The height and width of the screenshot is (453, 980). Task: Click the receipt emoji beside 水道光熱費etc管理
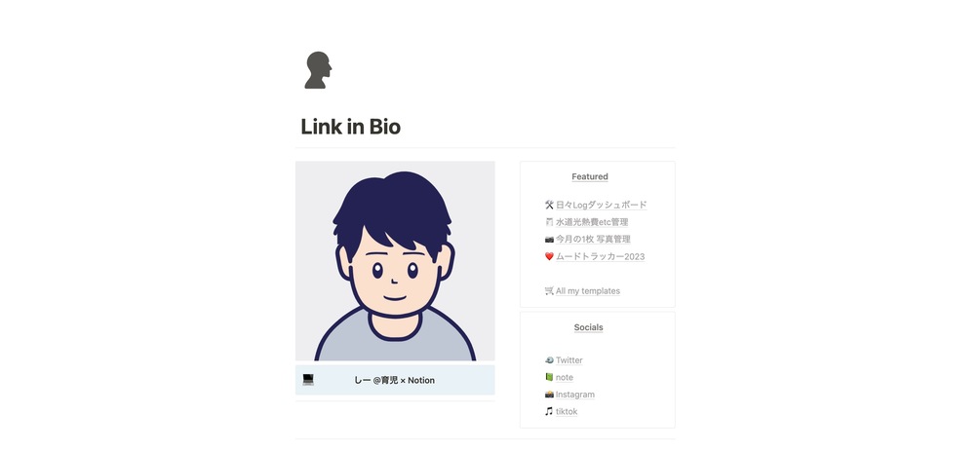click(x=549, y=222)
